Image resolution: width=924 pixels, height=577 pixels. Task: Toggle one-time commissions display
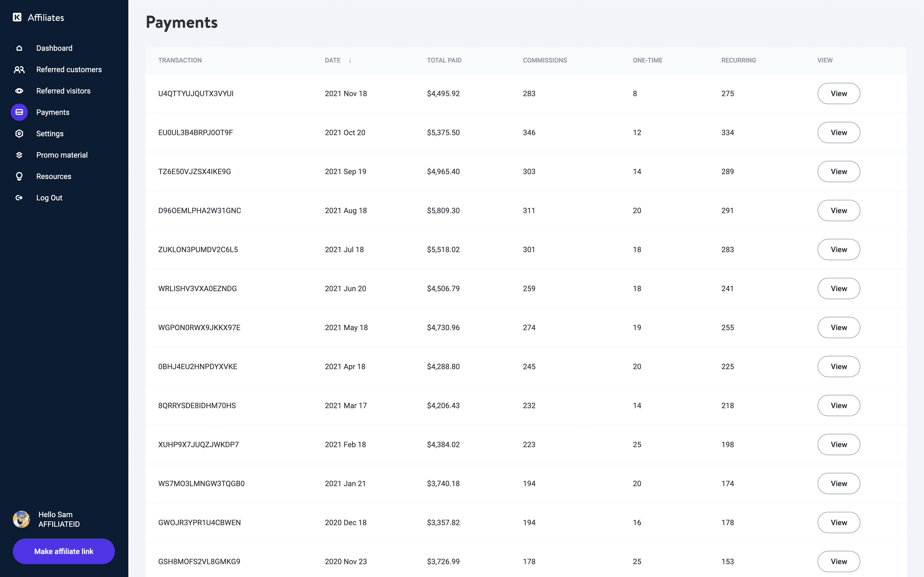pos(647,60)
